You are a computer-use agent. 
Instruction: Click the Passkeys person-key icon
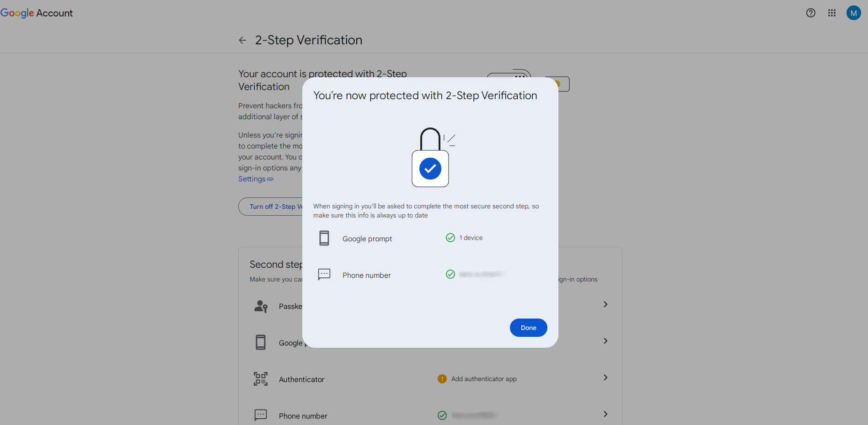point(261,306)
